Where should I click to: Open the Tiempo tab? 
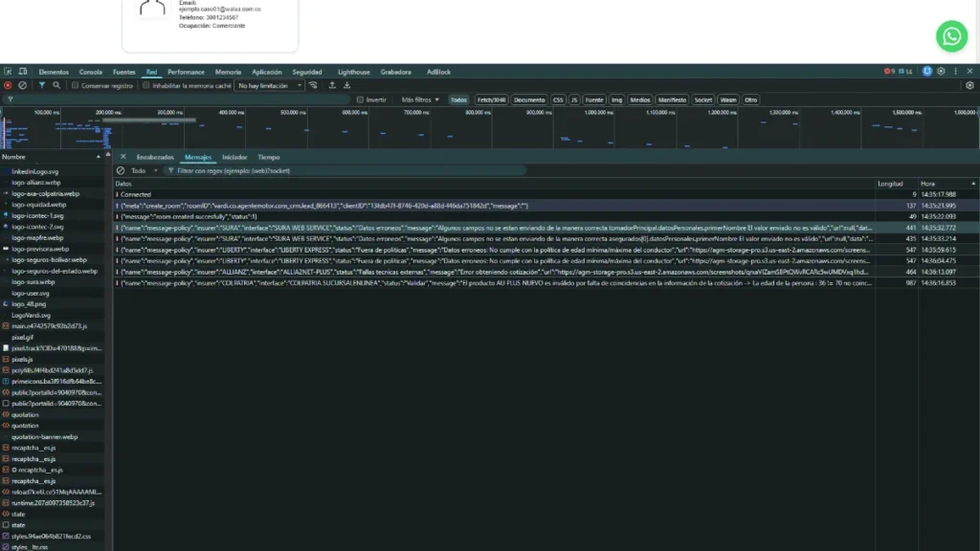(269, 158)
